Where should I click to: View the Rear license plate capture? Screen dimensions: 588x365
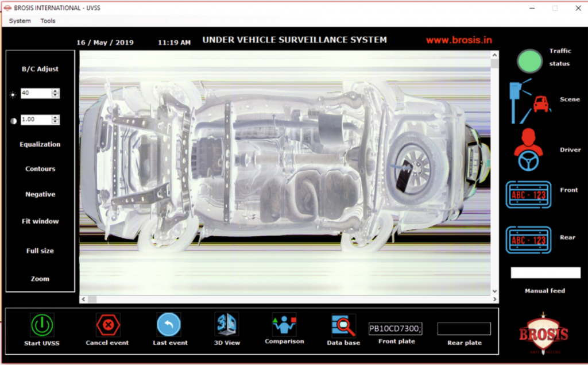(x=528, y=240)
